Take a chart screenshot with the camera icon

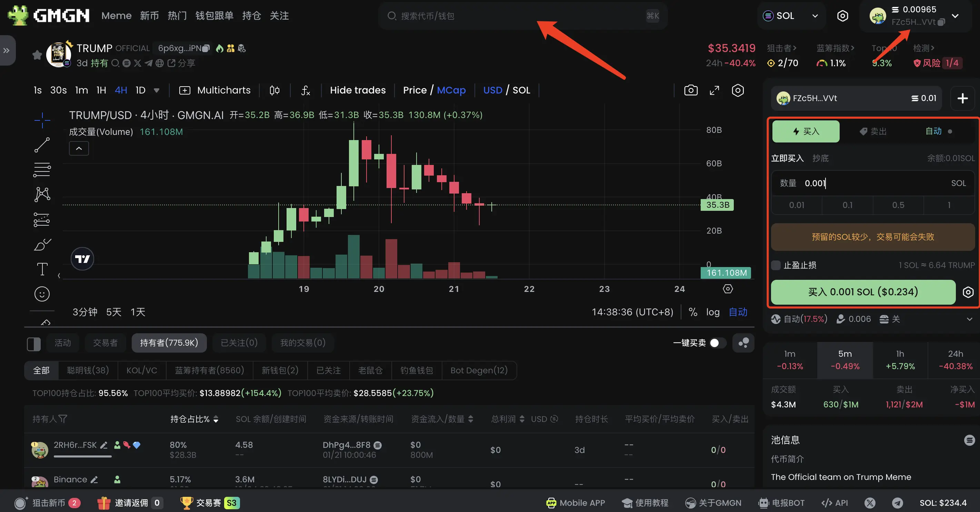[x=690, y=90]
